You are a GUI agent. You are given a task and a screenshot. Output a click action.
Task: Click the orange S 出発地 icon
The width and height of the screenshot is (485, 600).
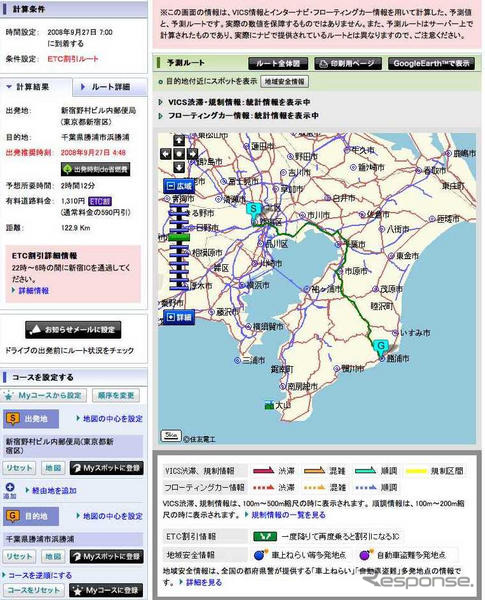(13, 419)
